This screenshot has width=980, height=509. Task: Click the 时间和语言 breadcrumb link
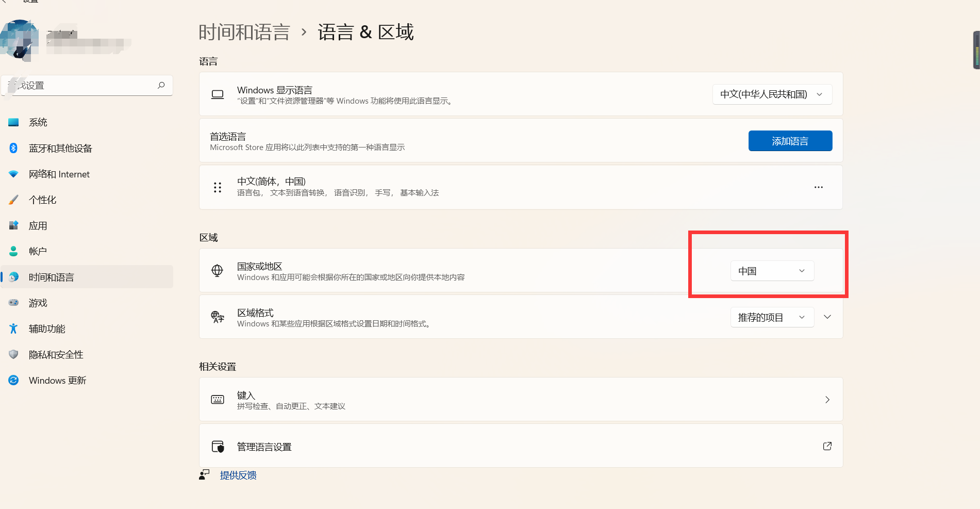tap(244, 32)
